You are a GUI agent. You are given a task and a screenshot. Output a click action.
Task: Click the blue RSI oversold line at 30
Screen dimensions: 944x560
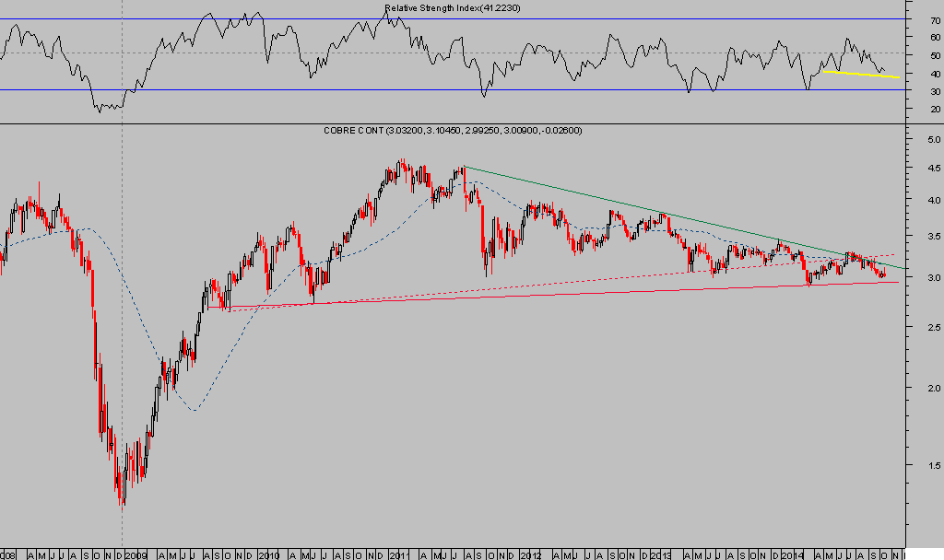point(461,89)
